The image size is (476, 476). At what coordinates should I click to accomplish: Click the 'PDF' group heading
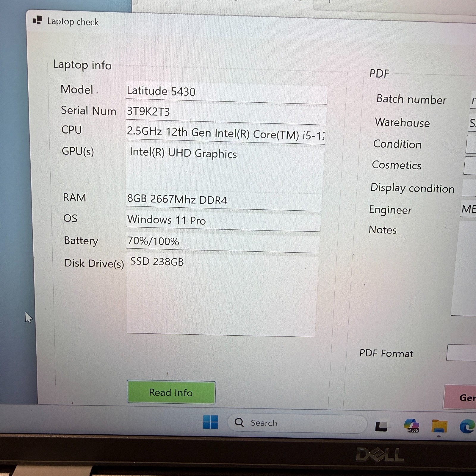(379, 73)
